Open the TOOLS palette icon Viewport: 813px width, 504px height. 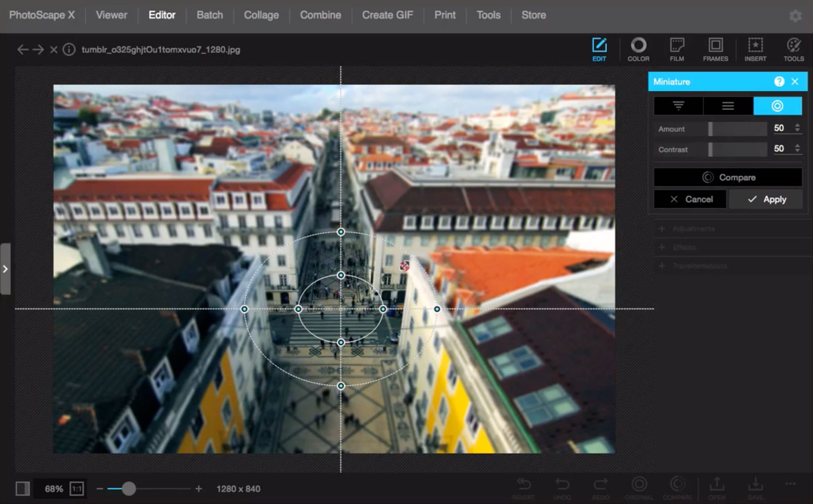click(x=794, y=50)
